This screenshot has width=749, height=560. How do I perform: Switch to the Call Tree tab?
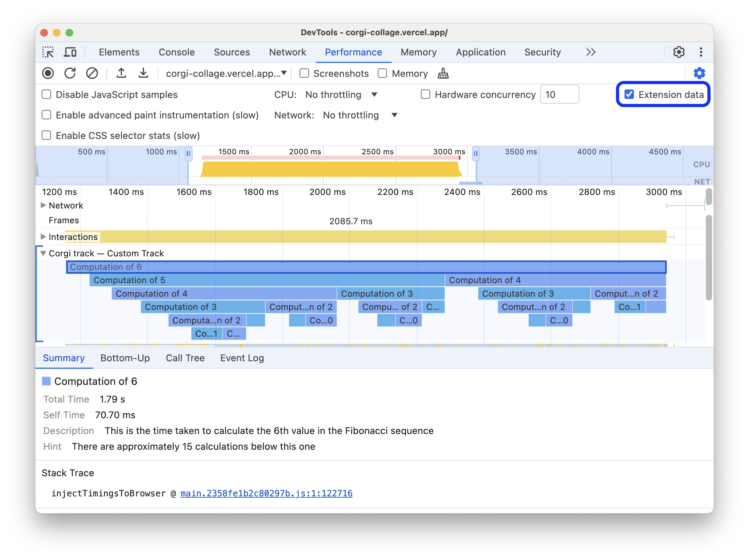[184, 358]
